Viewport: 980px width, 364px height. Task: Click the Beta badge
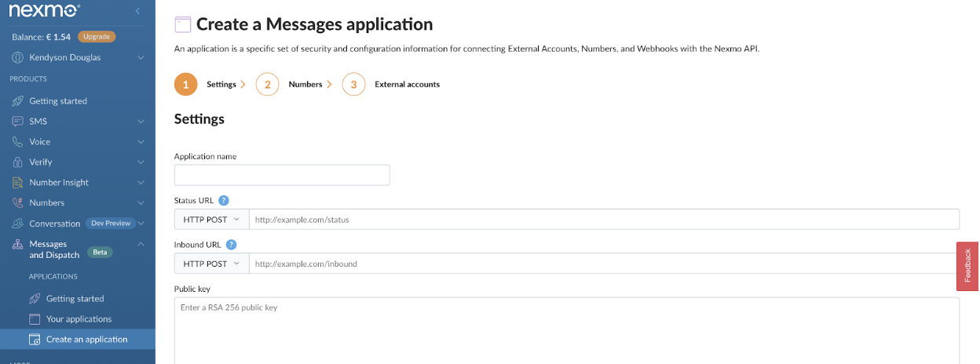[x=100, y=253]
